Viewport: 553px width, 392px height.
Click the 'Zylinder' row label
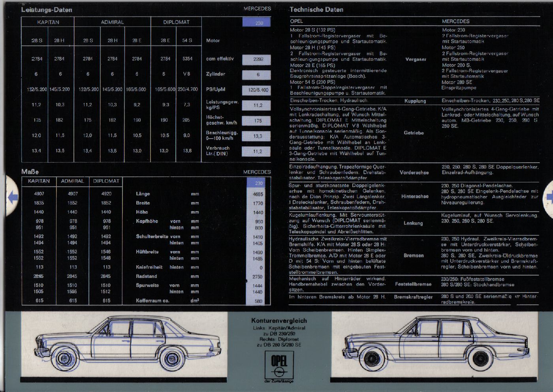pos(216,74)
